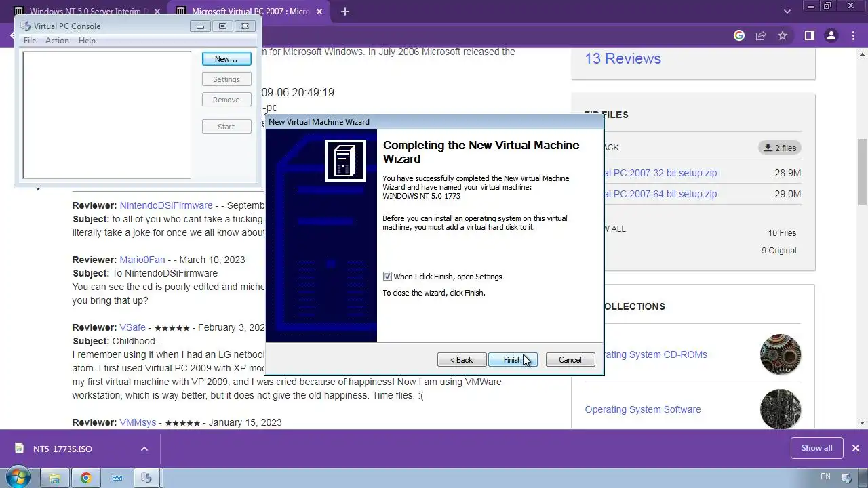Select the Microsoft Virtual PC 2007 browser tab
This screenshot has width=868, height=488.
pos(251,12)
